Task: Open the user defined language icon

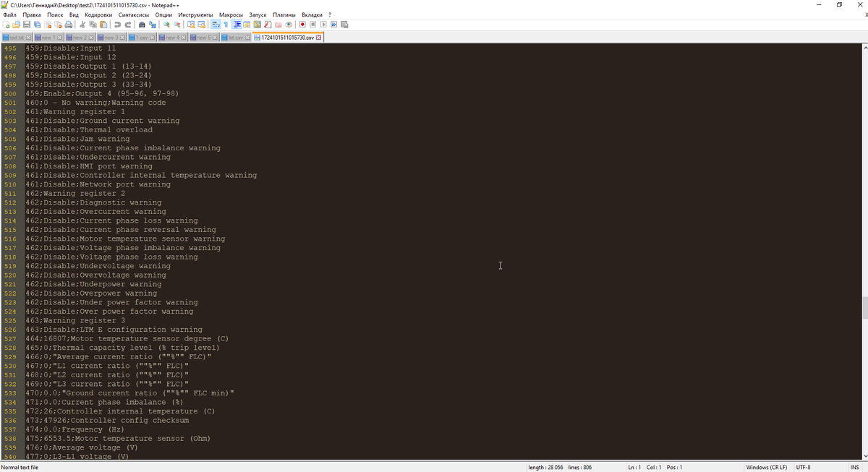Action: click(247, 24)
